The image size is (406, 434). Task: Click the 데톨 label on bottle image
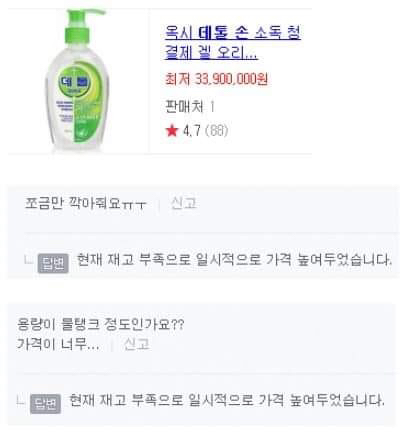coord(74,82)
